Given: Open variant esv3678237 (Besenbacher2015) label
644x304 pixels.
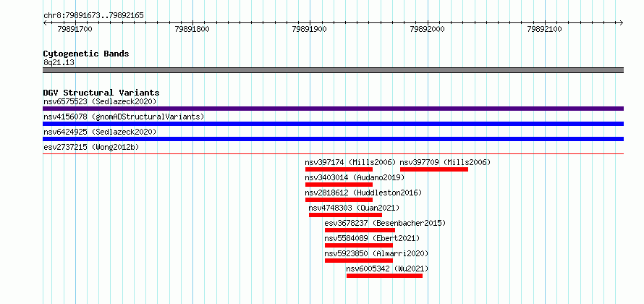Looking at the screenshot, I should click(x=385, y=223).
